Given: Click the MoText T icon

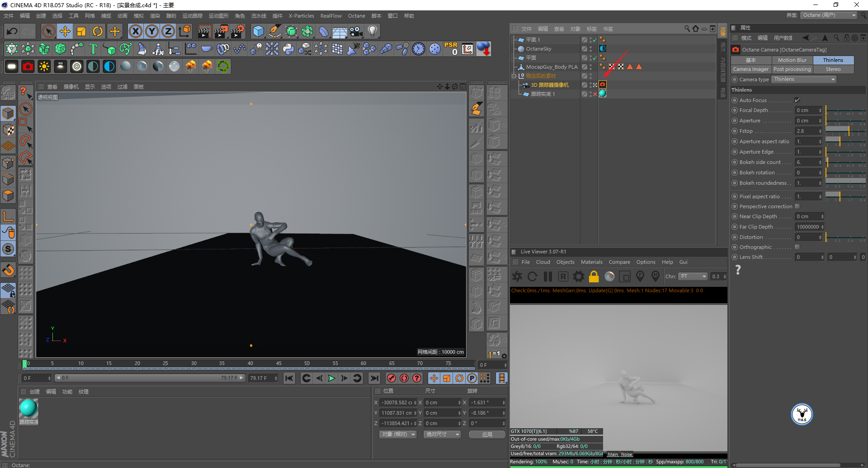Looking at the screenshot, I should point(93,49).
